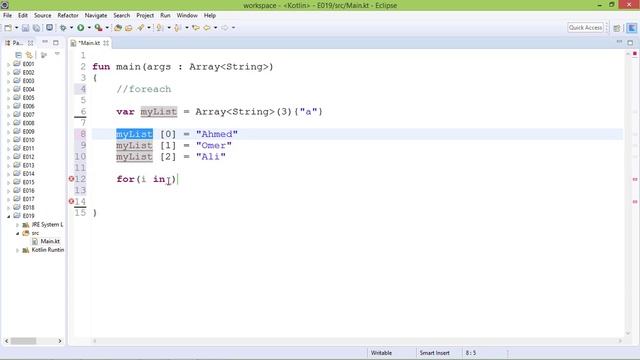640x360 pixels.
Task: Click the Search flashlight toolbar icon
Action: (x=141, y=28)
